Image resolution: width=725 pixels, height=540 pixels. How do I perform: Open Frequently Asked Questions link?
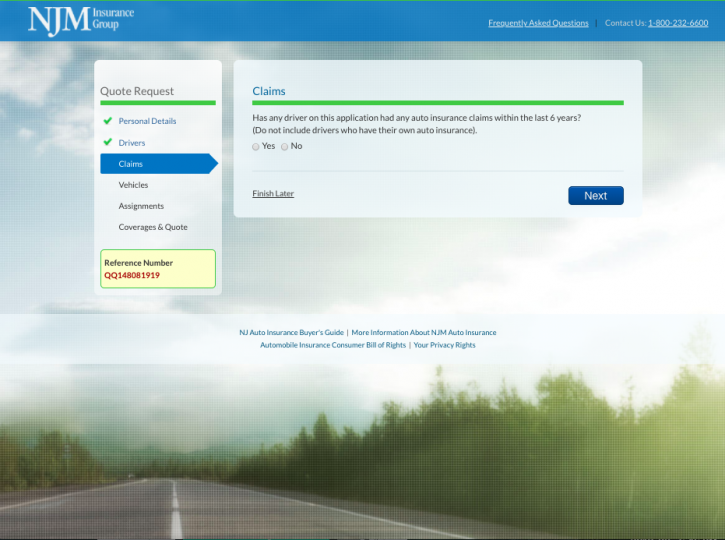coord(538,23)
